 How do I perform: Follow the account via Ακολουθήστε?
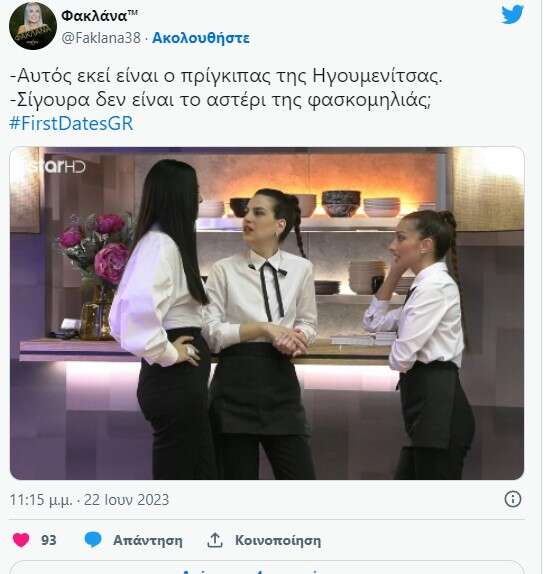coord(201,38)
